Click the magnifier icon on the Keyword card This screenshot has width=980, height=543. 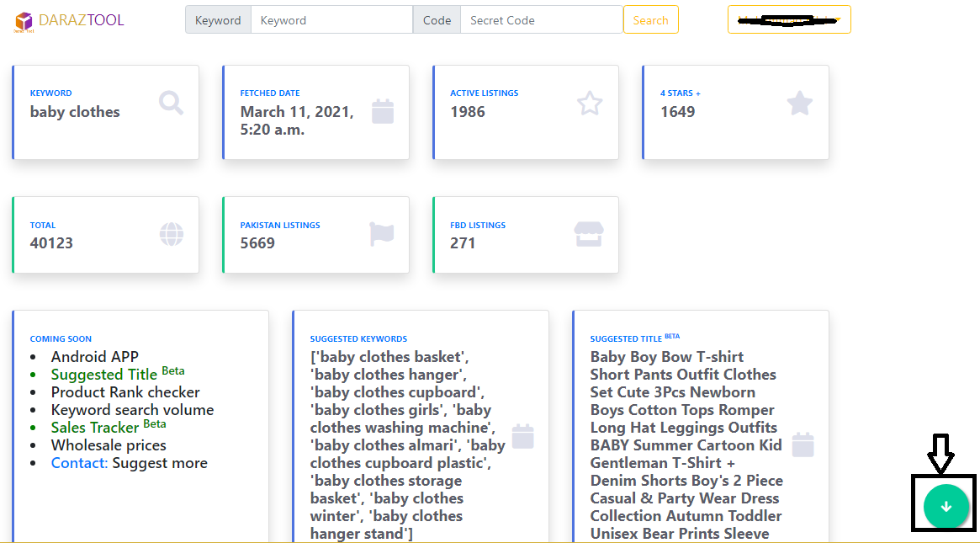171,102
